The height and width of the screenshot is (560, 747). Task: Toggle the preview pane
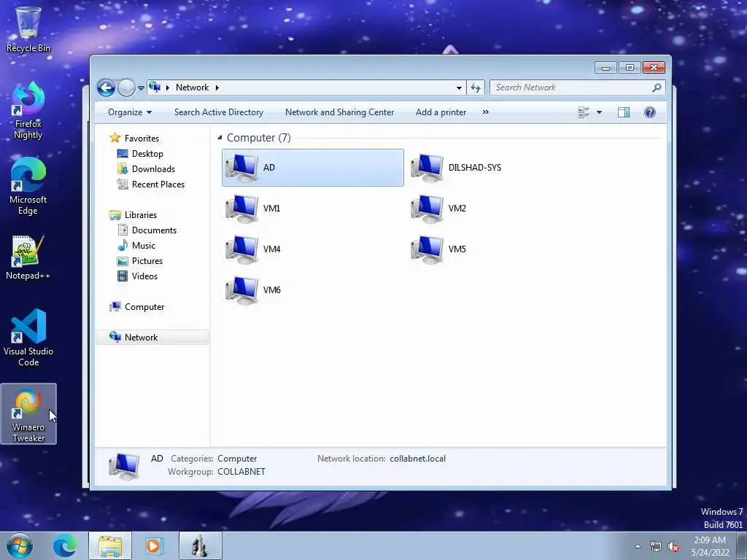click(624, 112)
